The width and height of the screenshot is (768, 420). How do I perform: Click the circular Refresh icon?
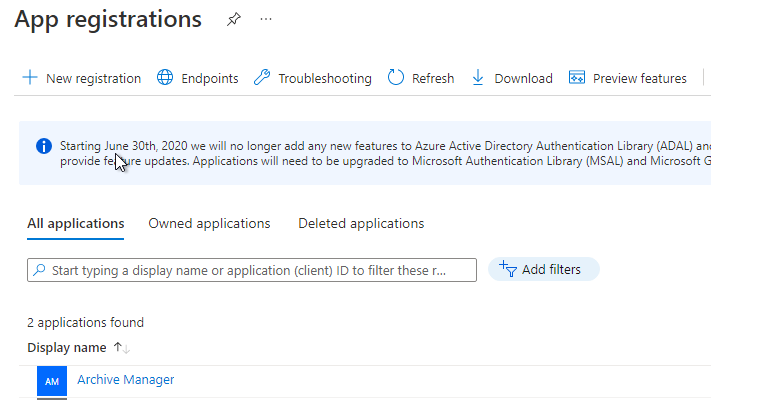point(396,77)
